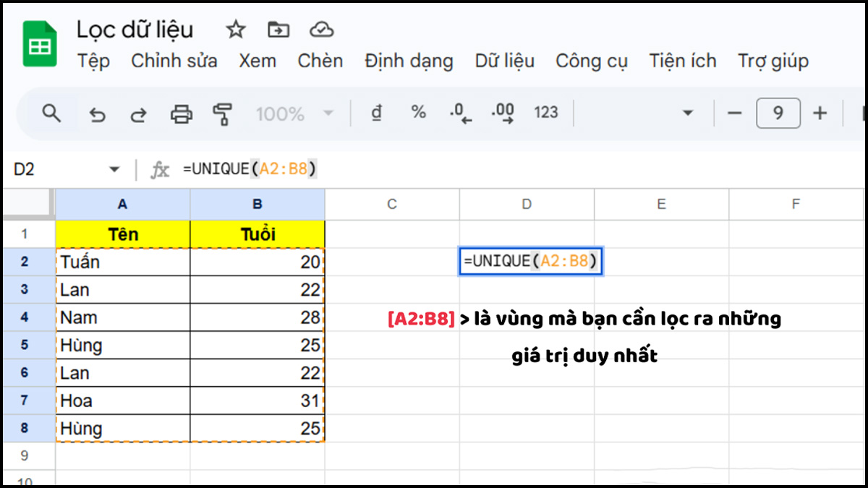Star the spreadsheet 'Lọc dữ liệu'
Screen dimensions: 868x488
click(236, 29)
